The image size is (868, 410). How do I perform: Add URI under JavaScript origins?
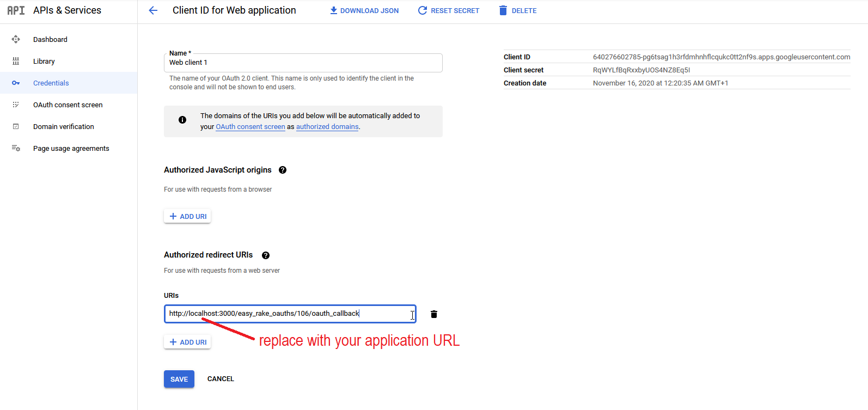[187, 216]
